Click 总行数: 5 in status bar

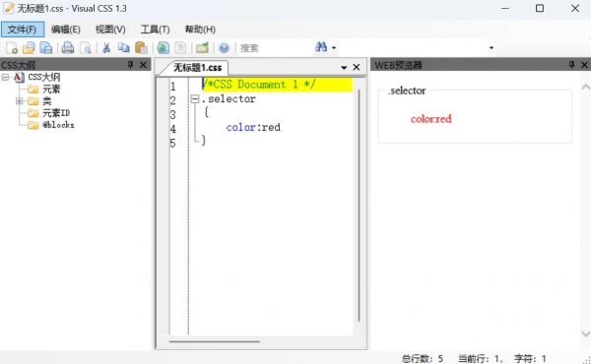tap(423, 358)
